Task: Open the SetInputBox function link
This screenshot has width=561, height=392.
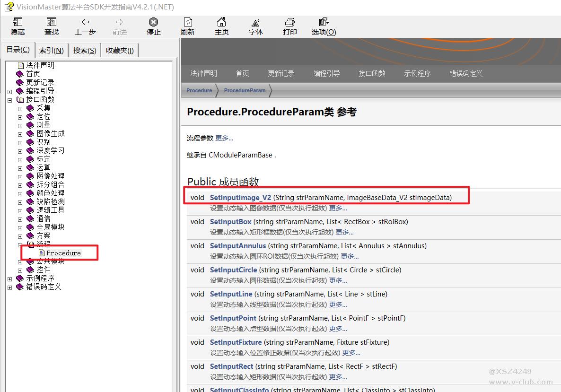Action: (231, 222)
